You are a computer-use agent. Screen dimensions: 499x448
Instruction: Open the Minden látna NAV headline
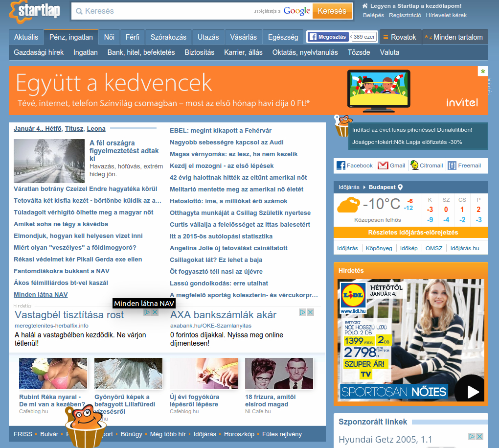point(41,295)
